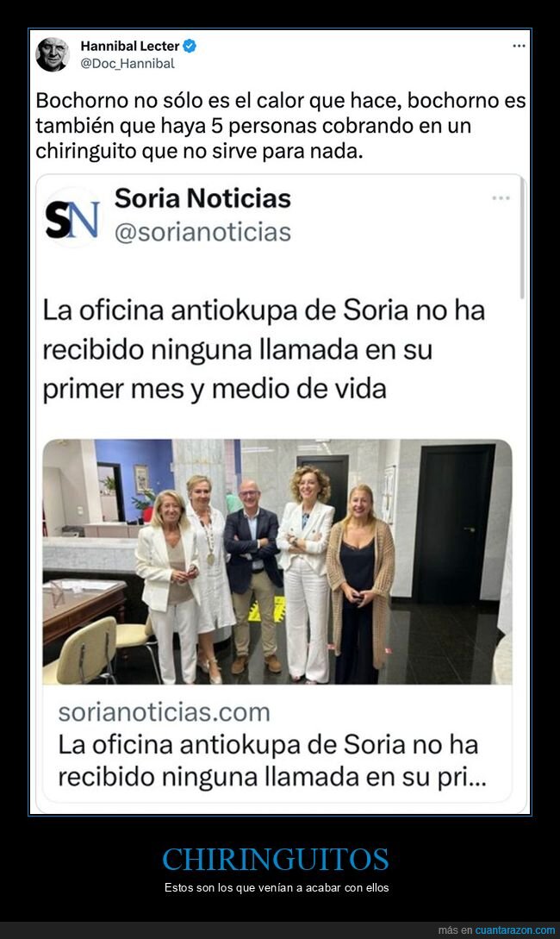
Task: Open the tweet's three-dot options menu
Action: (x=519, y=46)
